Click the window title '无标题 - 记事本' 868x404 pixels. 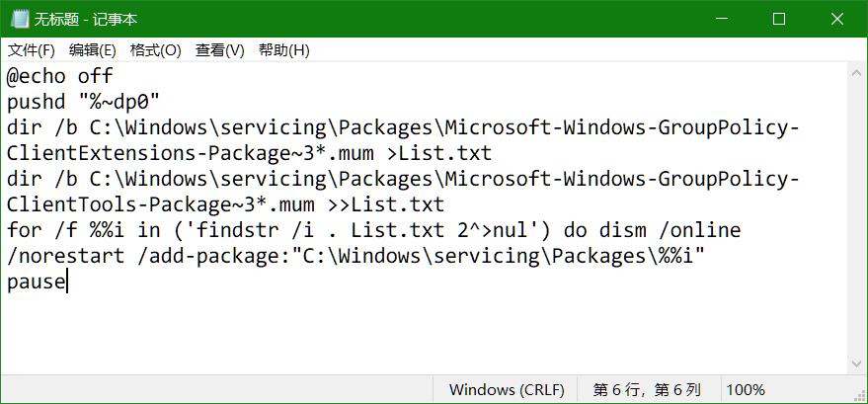87,20
